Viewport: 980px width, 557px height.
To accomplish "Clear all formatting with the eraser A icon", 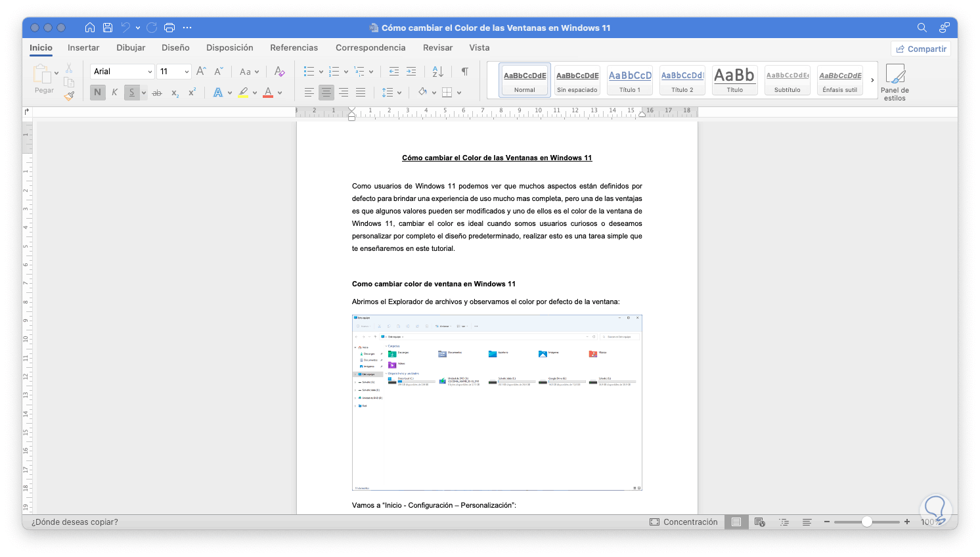I will click(x=279, y=72).
